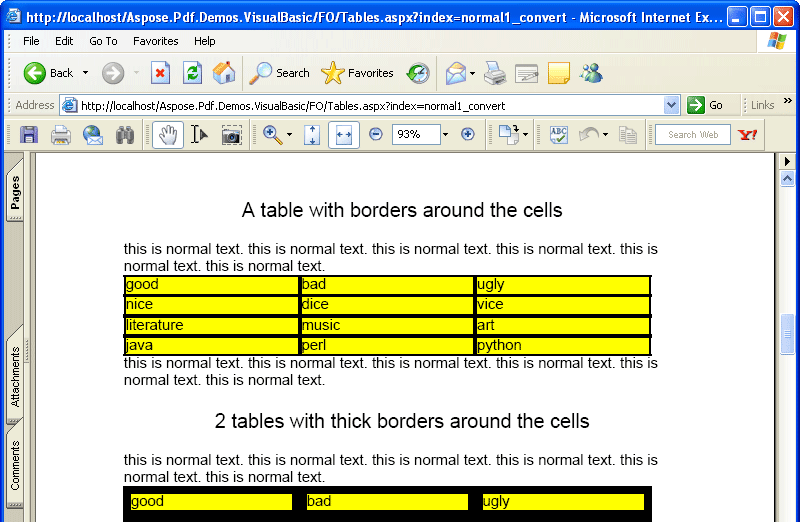The width and height of the screenshot is (800, 522).
Task: Click the vertical scrollbar thumb
Action: [x=787, y=334]
